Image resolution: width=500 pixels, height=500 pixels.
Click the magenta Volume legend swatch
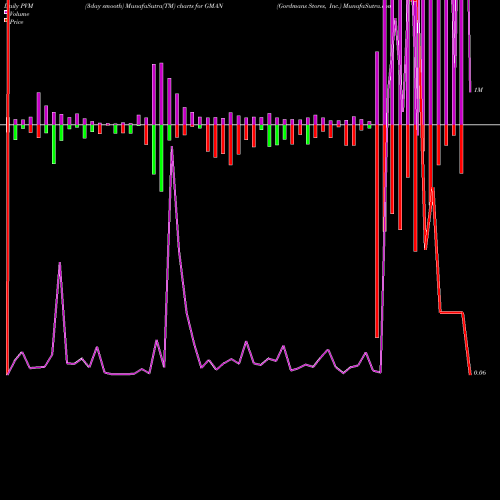6,12
